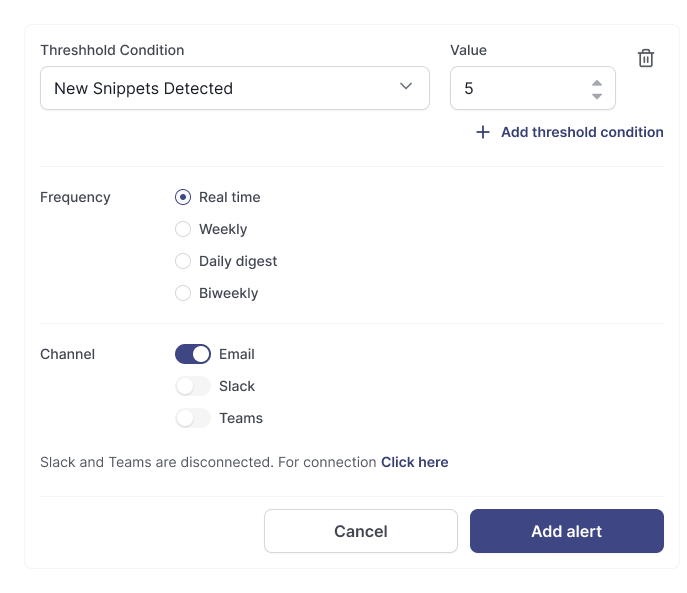Click the plus icon beside Add threshold condition
The height and width of the screenshot is (593, 687).
pos(483,132)
